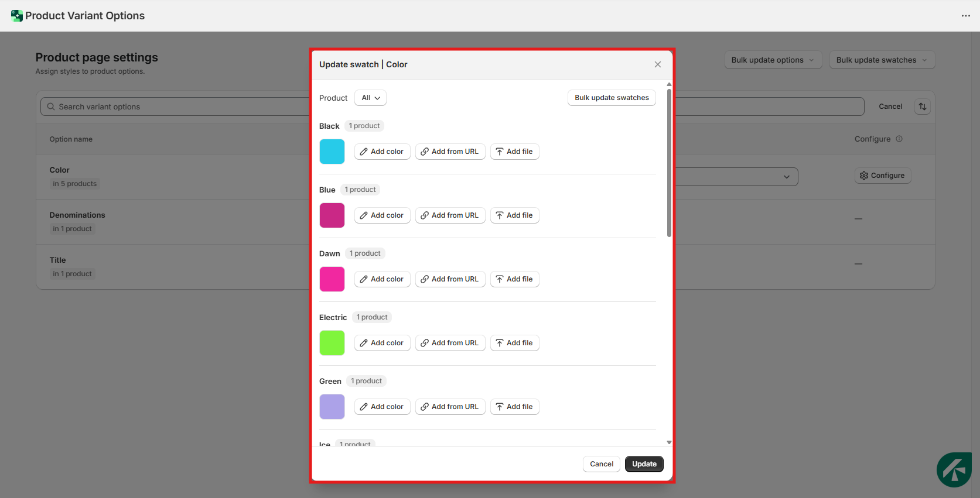Click the green floating chat widget icon

[954, 469]
